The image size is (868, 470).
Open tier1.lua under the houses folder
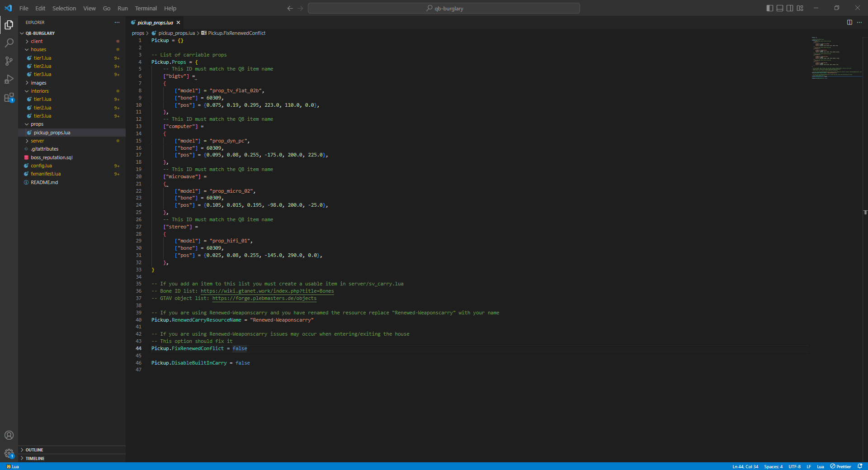[x=72, y=58]
